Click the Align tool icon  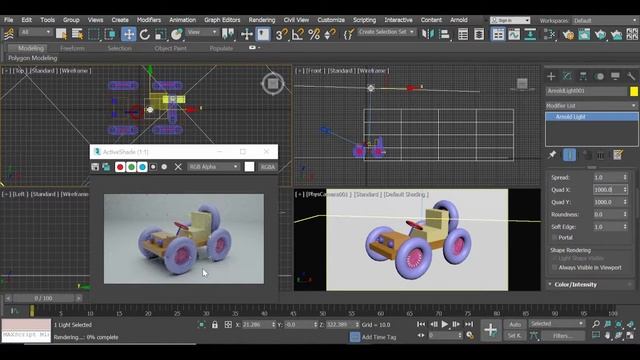(444, 34)
